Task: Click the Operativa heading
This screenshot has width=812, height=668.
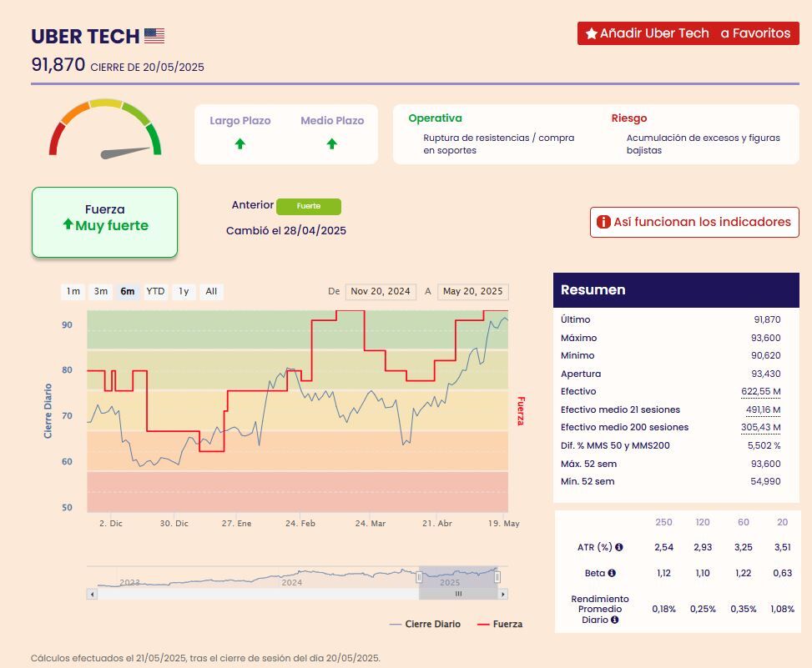Action: pos(435,118)
